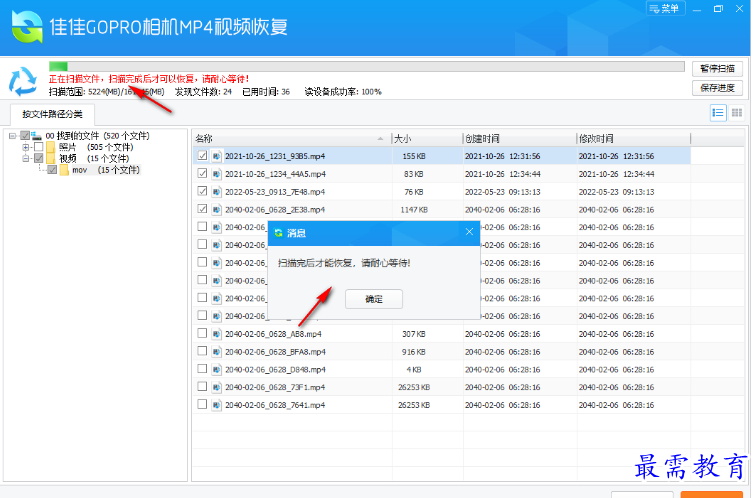Viewport: 756px width, 498px height.
Task: Click the circular refresh arrows icon
Action: (x=22, y=79)
